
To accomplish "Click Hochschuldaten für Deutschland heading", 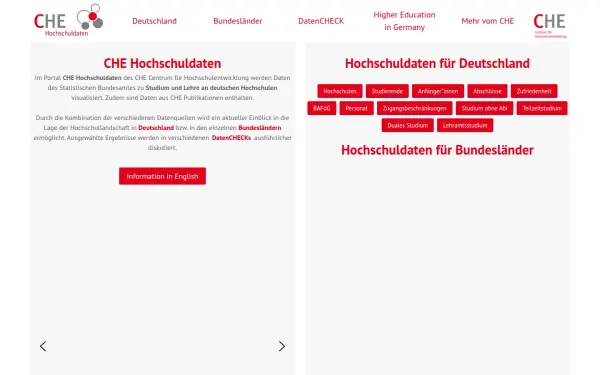I will click(437, 63).
